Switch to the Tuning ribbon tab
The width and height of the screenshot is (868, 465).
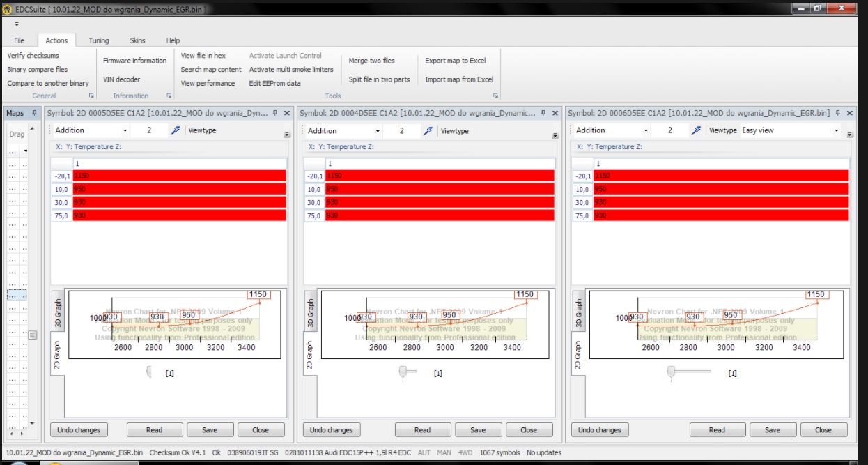pyautogui.click(x=99, y=40)
